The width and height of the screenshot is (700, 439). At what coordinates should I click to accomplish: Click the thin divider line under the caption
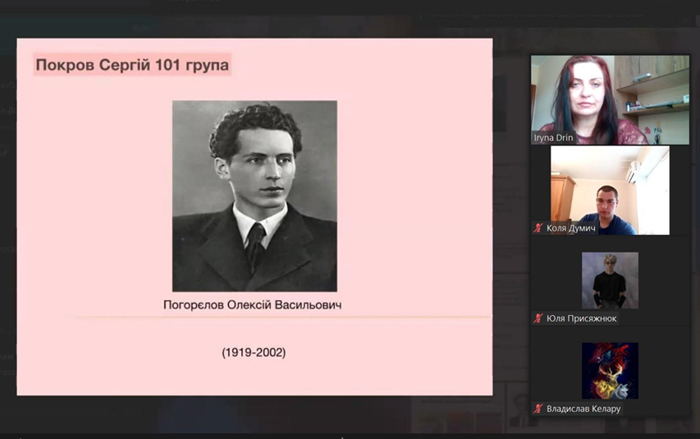(282, 318)
